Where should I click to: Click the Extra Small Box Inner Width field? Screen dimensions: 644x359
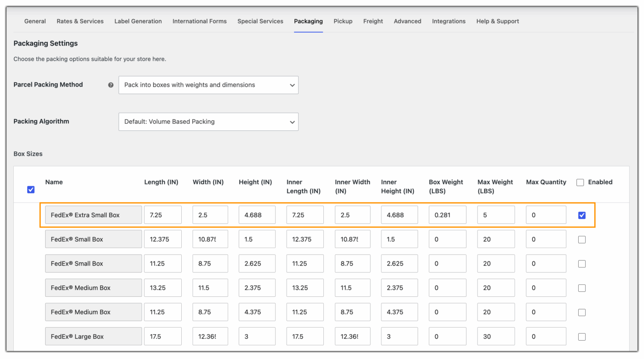(352, 215)
